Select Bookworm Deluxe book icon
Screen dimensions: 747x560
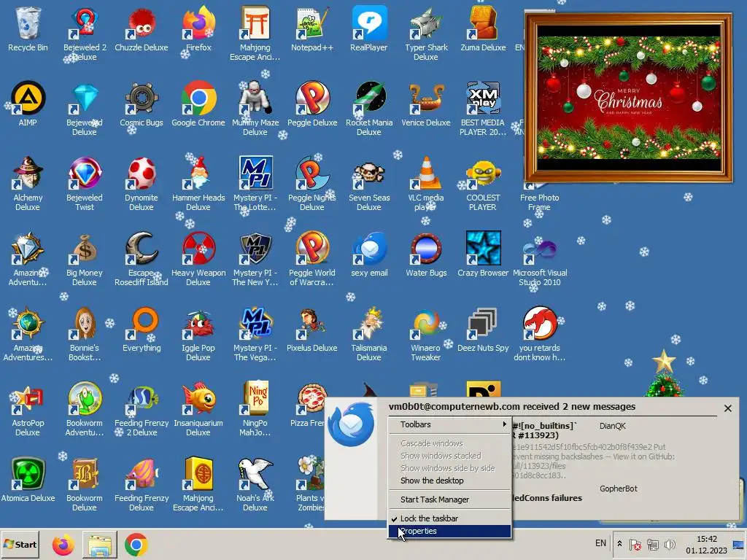point(85,486)
